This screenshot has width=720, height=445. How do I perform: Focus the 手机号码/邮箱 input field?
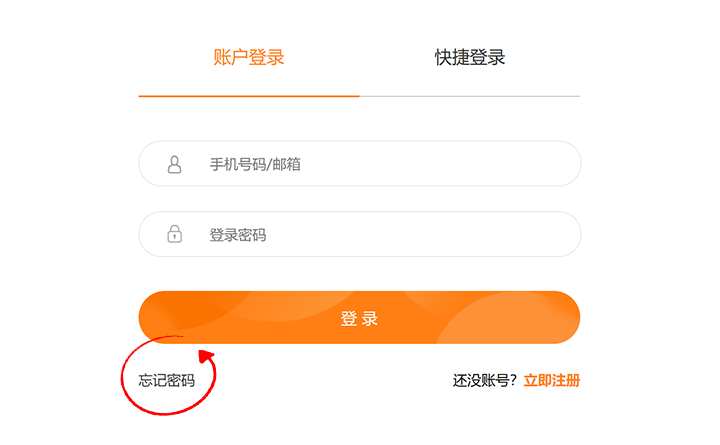point(360,163)
